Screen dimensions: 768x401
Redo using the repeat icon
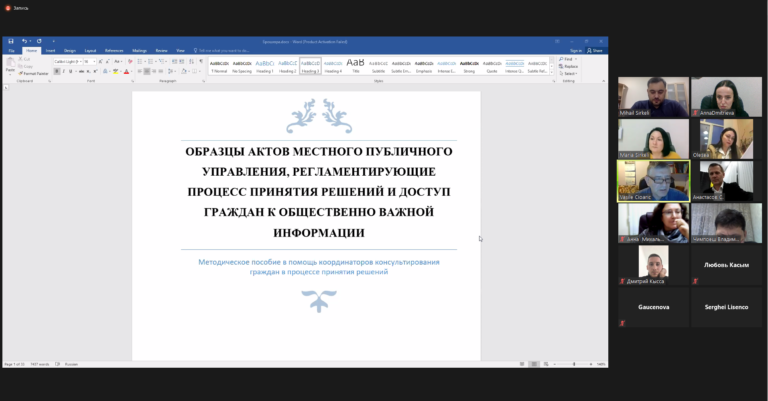pos(39,41)
